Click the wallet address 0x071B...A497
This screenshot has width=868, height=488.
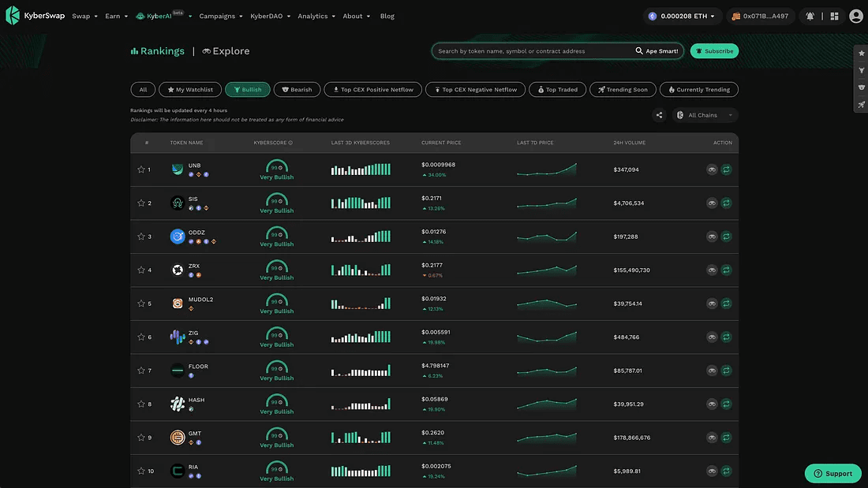click(x=759, y=16)
